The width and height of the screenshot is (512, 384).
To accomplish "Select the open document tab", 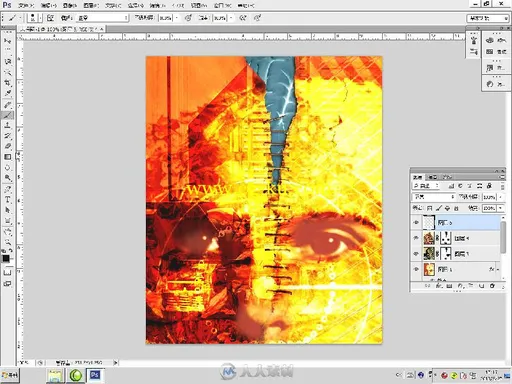I will (x=61, y=29).
